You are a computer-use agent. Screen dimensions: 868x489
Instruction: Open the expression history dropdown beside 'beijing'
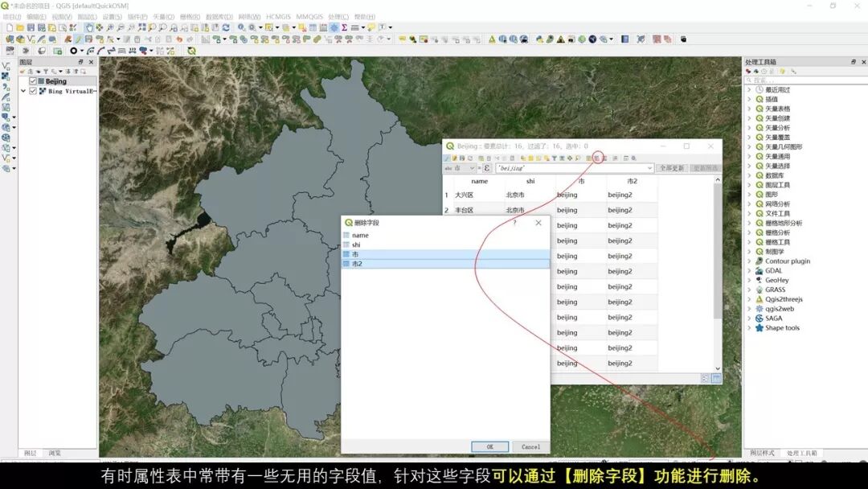[649, 168]
